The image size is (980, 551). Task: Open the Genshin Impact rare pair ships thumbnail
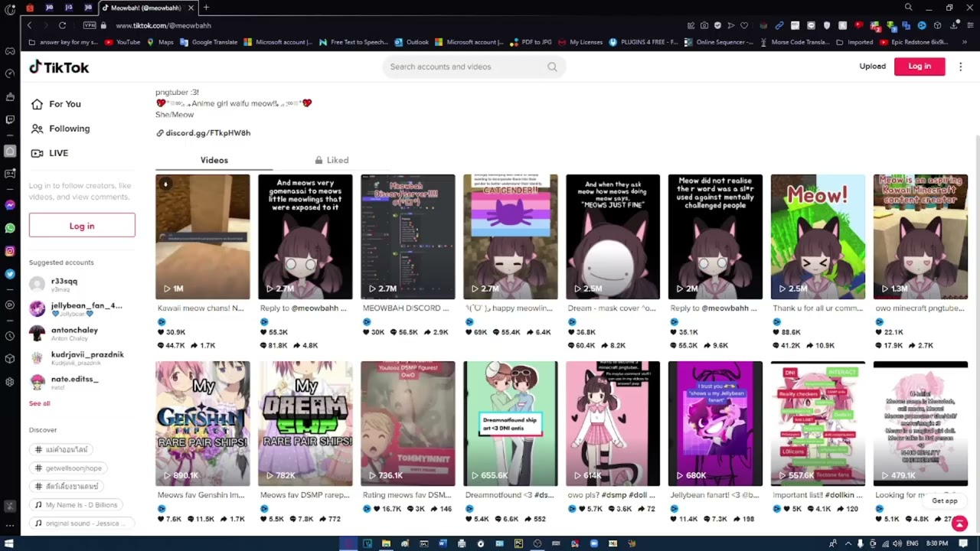point(203,423)
